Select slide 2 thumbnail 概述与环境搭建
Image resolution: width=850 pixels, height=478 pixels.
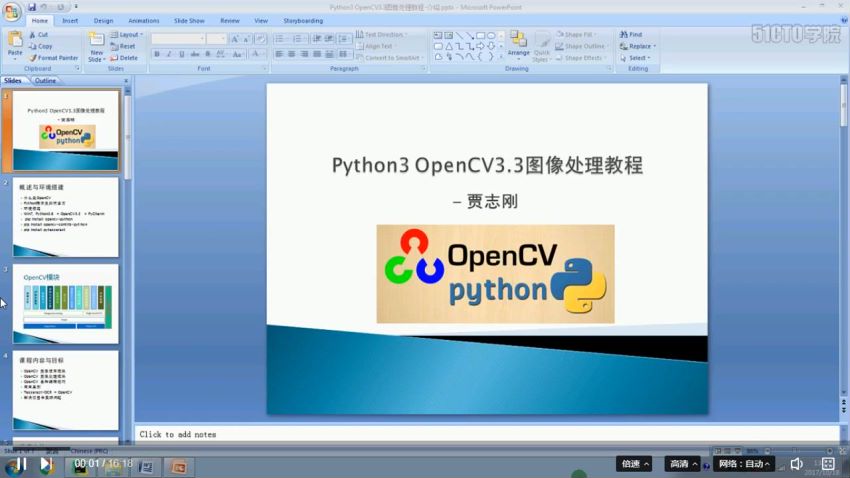coord(66,217)
